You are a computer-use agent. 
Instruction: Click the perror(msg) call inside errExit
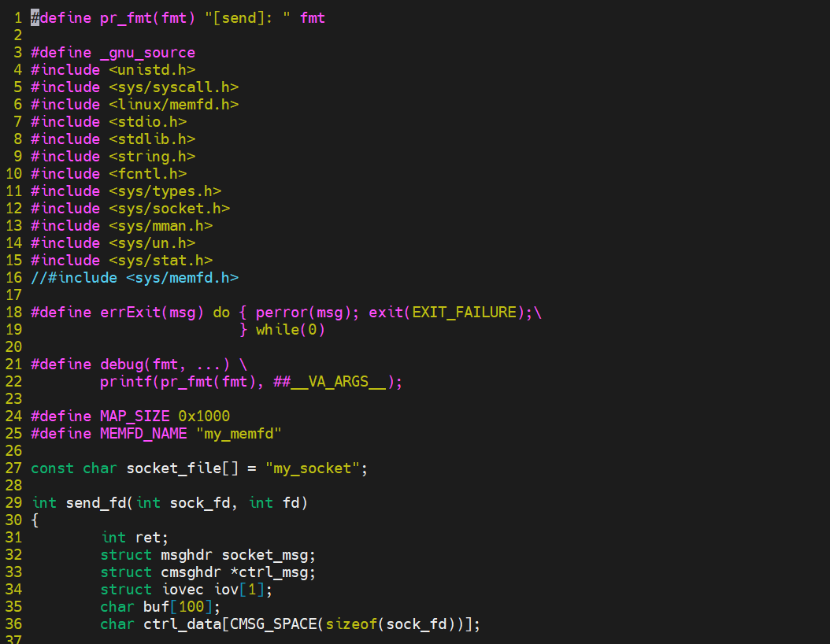point(302,312)
